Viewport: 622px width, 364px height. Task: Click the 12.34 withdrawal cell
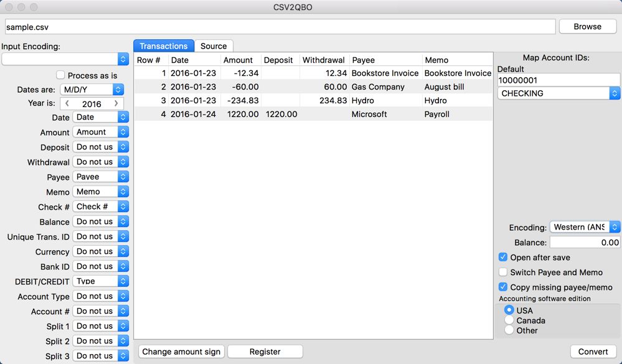324,73
